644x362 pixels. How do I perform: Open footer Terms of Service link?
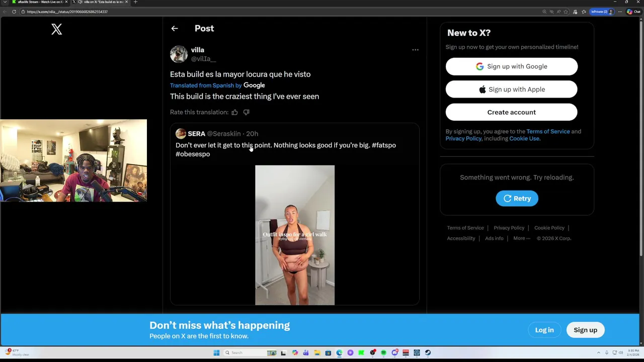tap(465, 228)
